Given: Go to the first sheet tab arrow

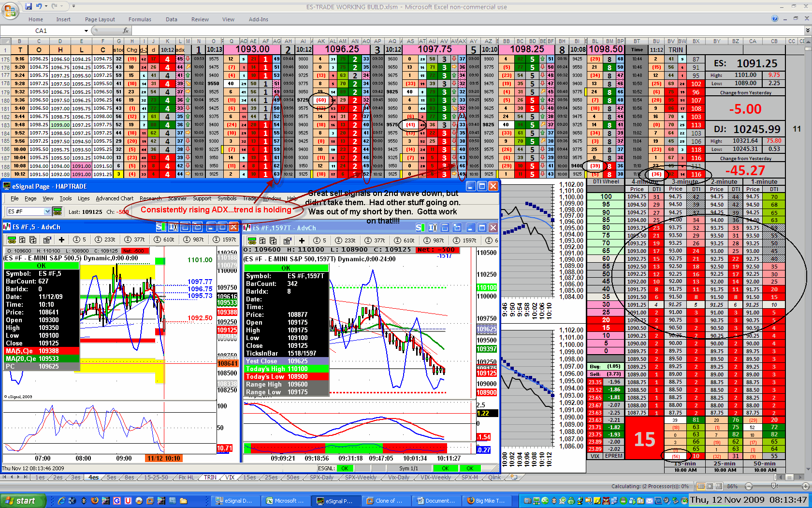Looking at the screenshot, I should click(x=5, y=477).
